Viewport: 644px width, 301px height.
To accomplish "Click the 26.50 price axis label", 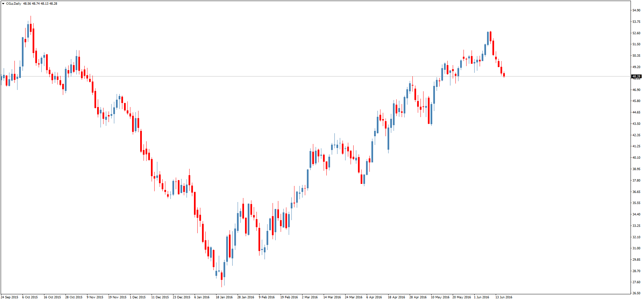I will tap(636, 293).
